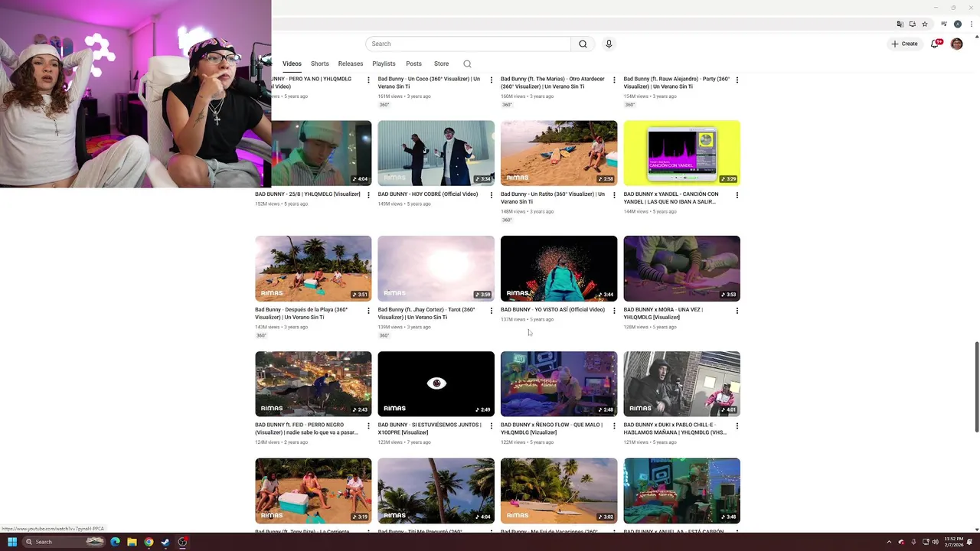
Task: Open options menu for YO VISTO ASÍ video
Action: click(614, 311)
